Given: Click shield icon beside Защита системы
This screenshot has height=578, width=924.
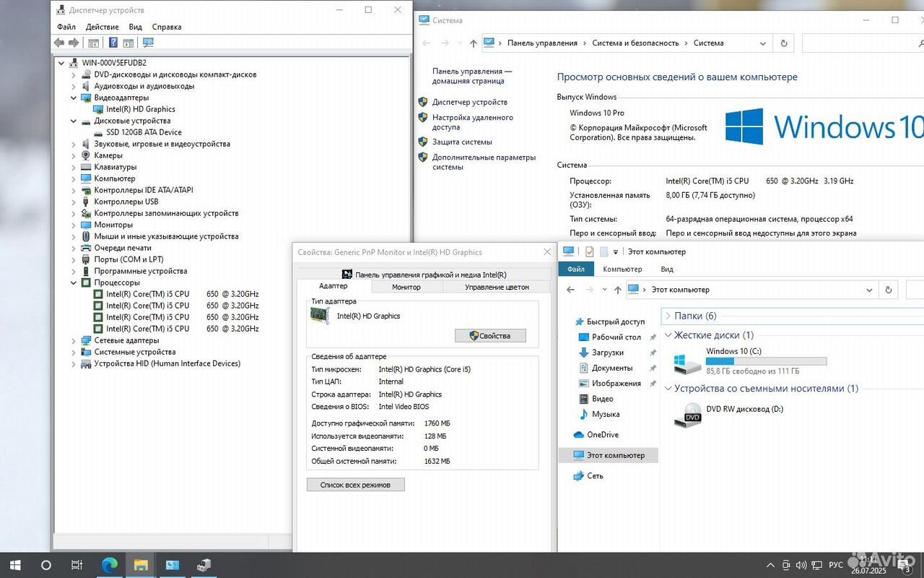Looking at the screenshot, I should point(423,142).
